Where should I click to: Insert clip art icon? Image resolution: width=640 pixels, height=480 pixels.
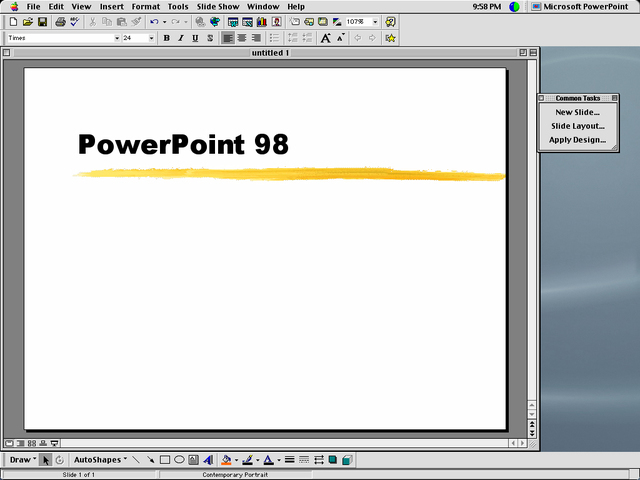276,22
